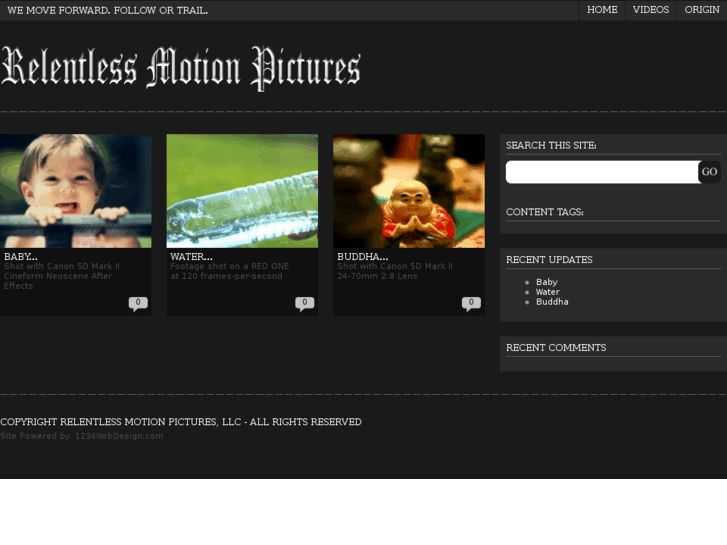Open comments bubble on Buddha post
Image resolution: width=727 pixels, height=545 pixels.
(471, 303)
